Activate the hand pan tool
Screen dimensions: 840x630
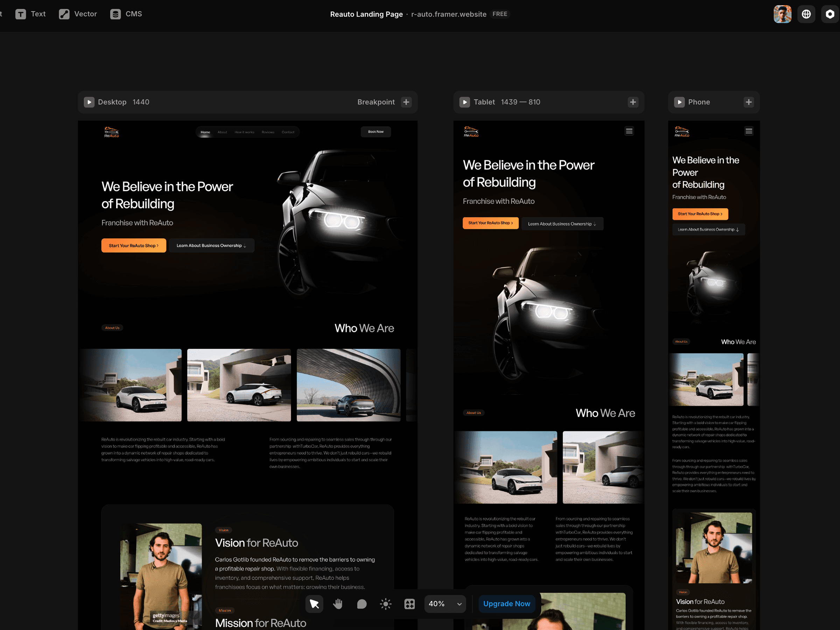338,603
